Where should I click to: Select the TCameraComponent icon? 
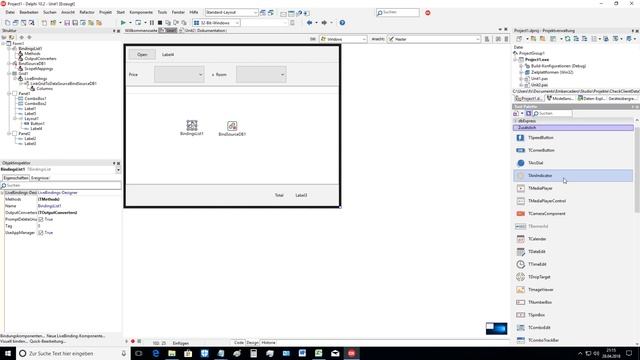pos(520,214)
